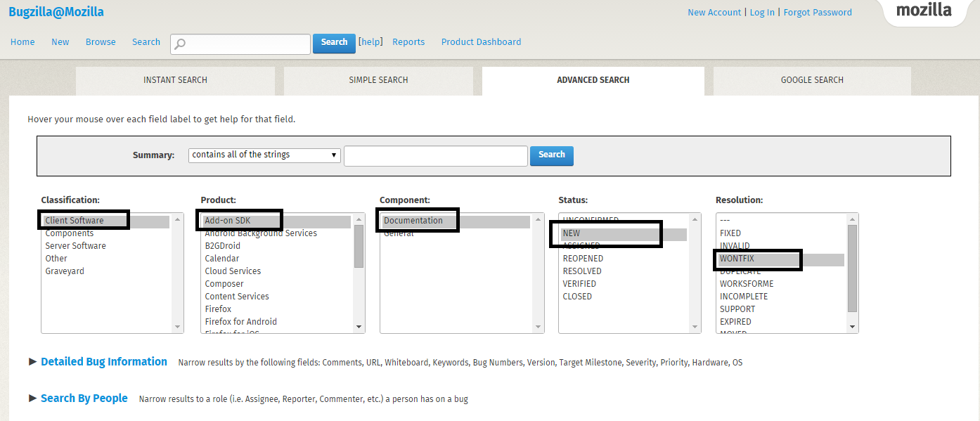Select WONTFIX resolution
The image size is (980, 421).
click(780, 259)
